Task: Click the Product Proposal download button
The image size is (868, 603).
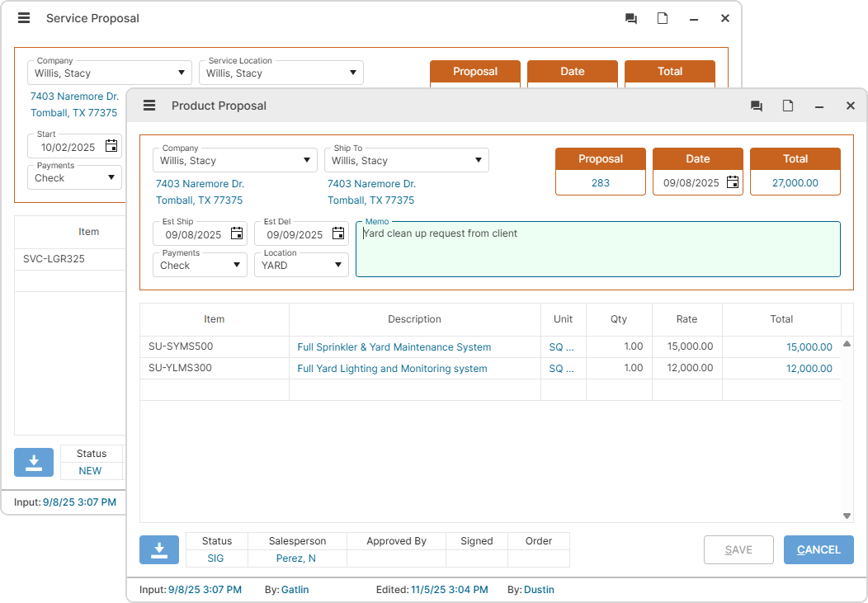Action: (159, 550)
